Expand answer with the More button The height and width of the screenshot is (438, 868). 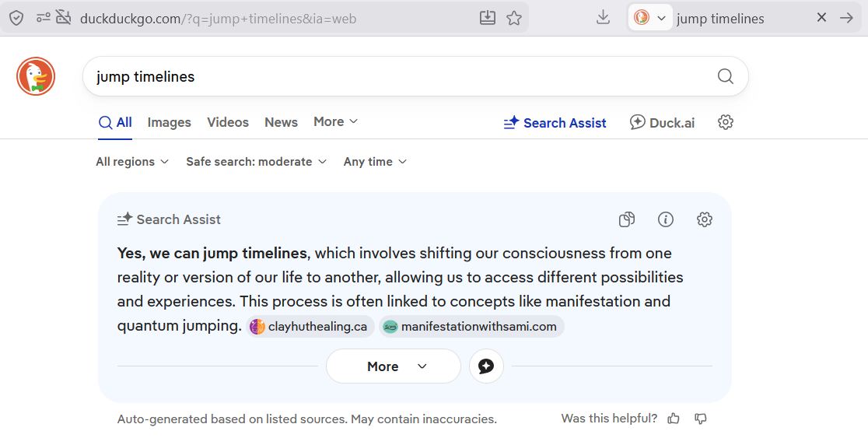pos(394,366)
